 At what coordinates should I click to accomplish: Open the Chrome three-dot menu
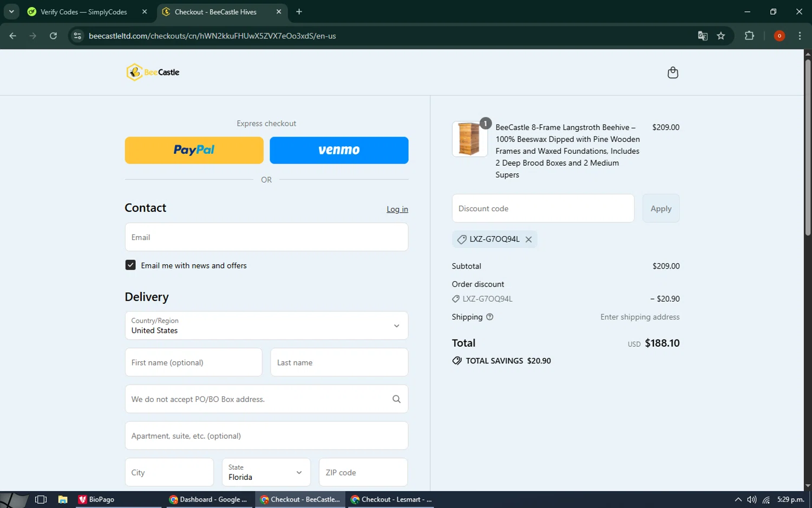click(800, 36)
